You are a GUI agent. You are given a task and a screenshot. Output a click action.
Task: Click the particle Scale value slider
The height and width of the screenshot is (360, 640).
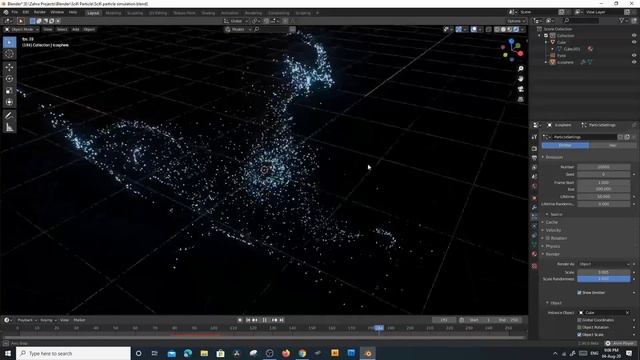(x=604, y=272)
